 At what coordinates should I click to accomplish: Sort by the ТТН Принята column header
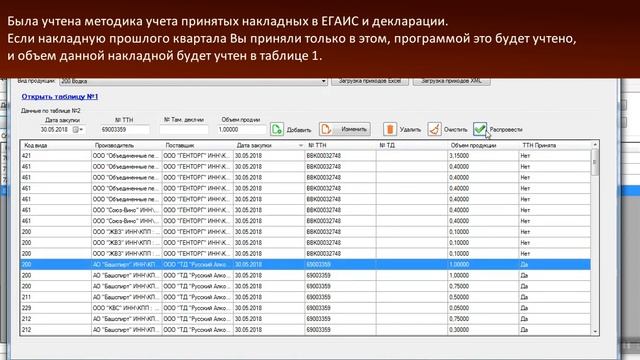coord(555,145)
